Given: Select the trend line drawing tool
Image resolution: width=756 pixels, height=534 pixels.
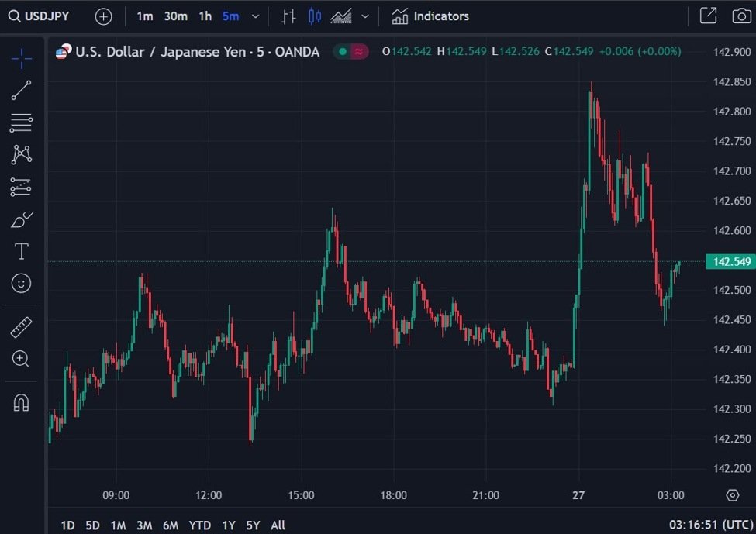Looking at the screenshot, I should pos(21,90).
